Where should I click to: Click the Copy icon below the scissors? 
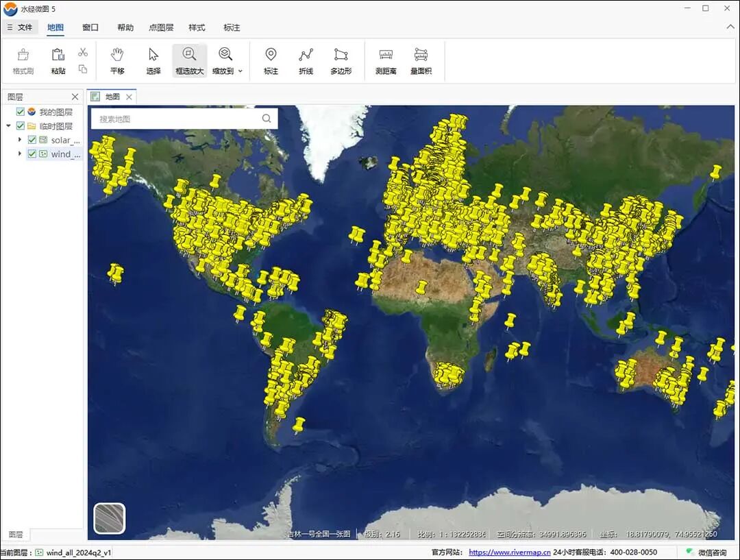point(83,69)
